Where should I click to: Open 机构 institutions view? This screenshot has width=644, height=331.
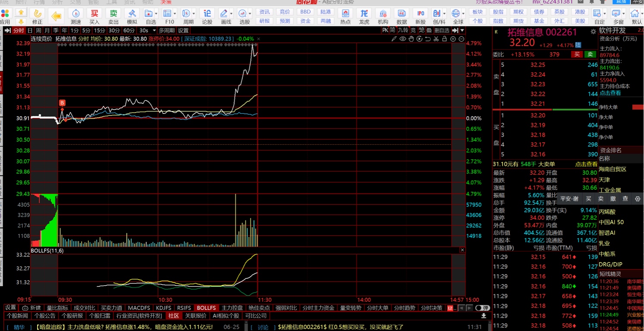pos(383,16)
